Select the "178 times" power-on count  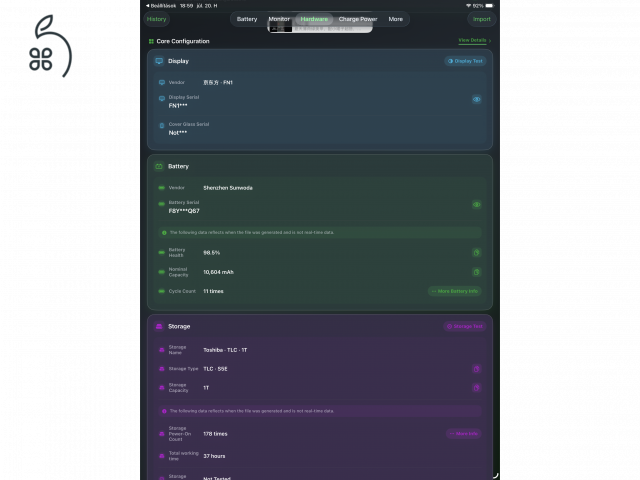[x=215, y=434]
